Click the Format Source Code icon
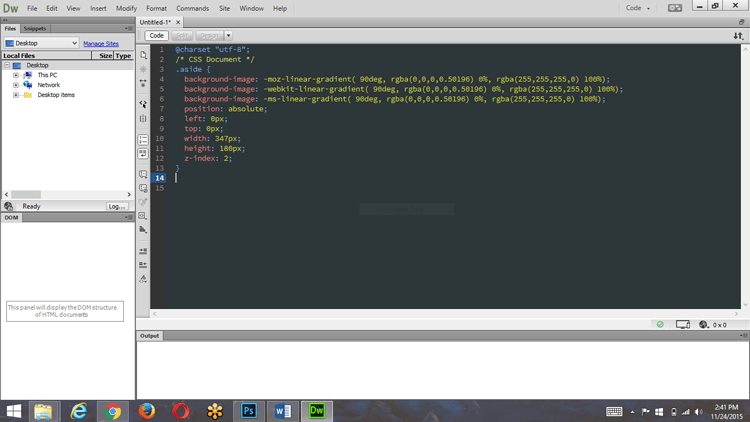750x422 pixels. (143, 279)
